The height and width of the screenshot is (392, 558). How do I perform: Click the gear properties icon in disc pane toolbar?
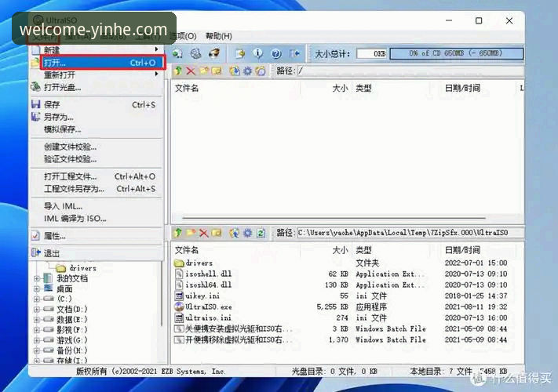247,71
